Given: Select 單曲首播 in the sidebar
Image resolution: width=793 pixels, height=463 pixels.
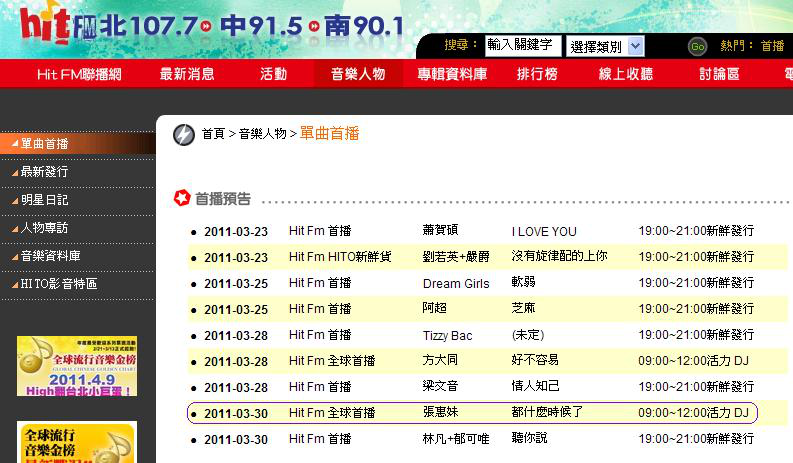Looking at the screenshot, I should click(x=78, y=144).
